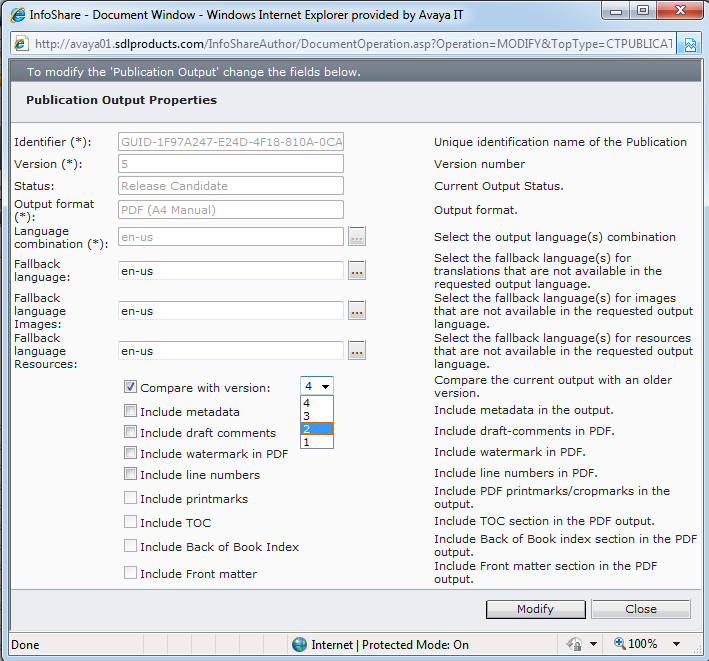Viewport: 709px width, 661px height.
Task: Open the zoom level dropdown arrow
Action: click(676, 644)
